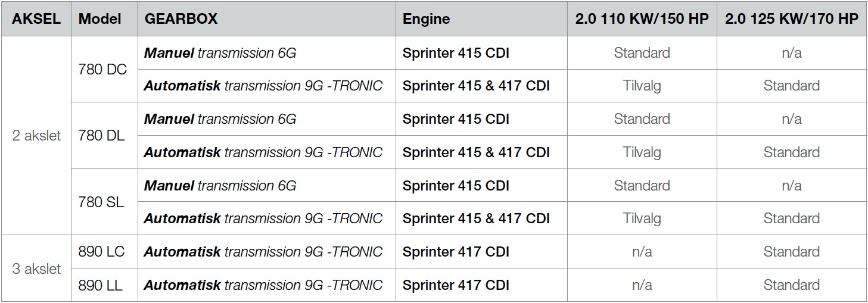The height and width of the screenshot is (303, 868).
Task: Click the 780 DL model cell
Action: click(x=105, y=136)
